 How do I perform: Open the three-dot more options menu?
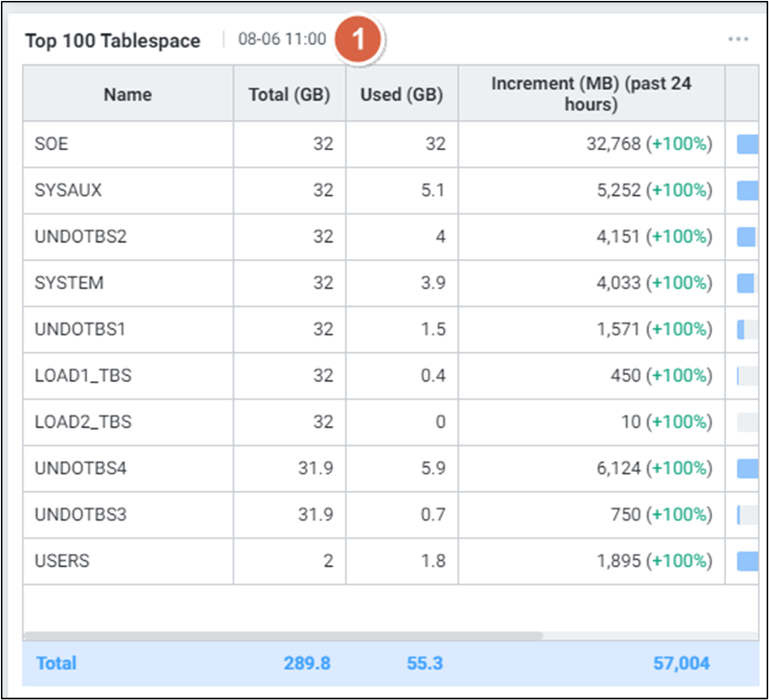click(737, 40)
